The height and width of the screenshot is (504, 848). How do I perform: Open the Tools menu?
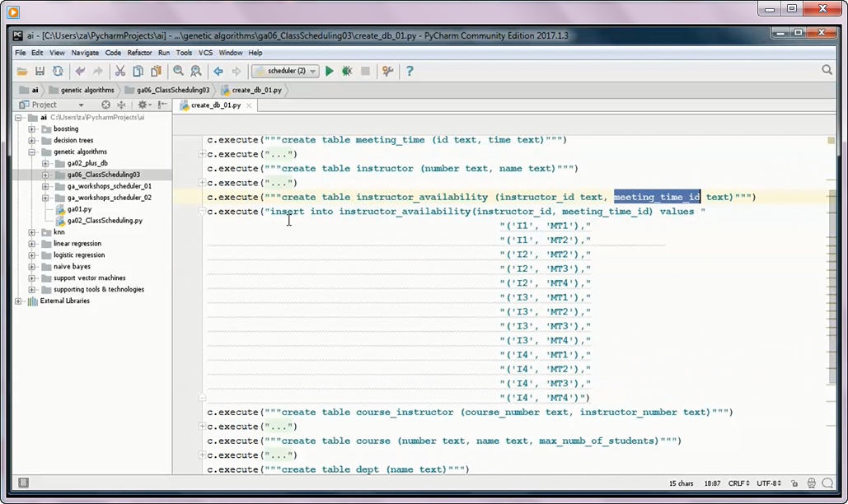[184, 53]
